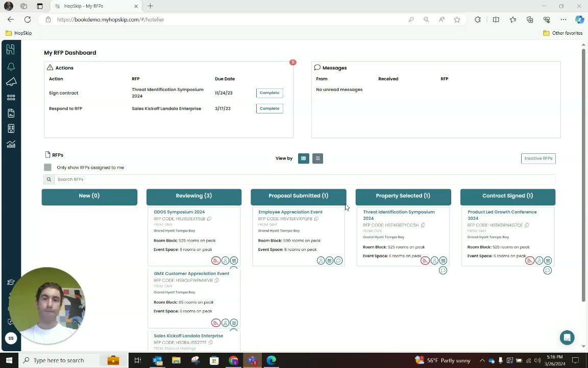Viewport: 588px width, 368px height.
Task: Click calendar icon on Threat Identification card
Action: click(443, 260)
